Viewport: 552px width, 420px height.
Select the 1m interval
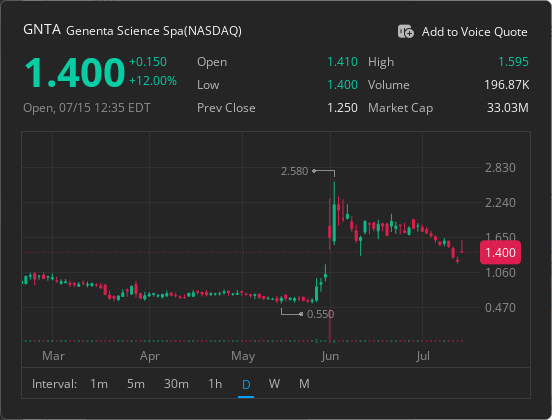(x=99, y=384)
